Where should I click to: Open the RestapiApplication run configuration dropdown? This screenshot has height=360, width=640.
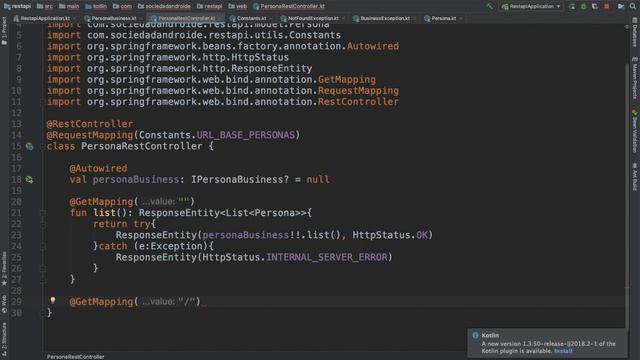click(x=531, y=6)
